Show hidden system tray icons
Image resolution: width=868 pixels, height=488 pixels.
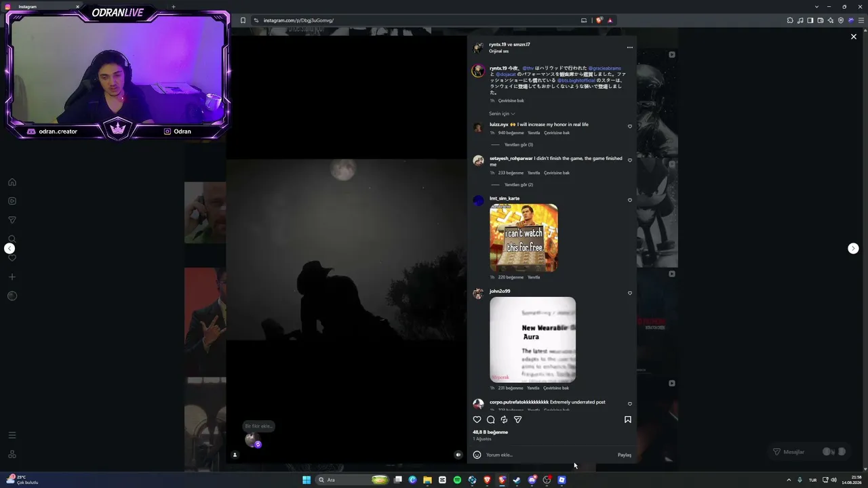tap(789, 480)
